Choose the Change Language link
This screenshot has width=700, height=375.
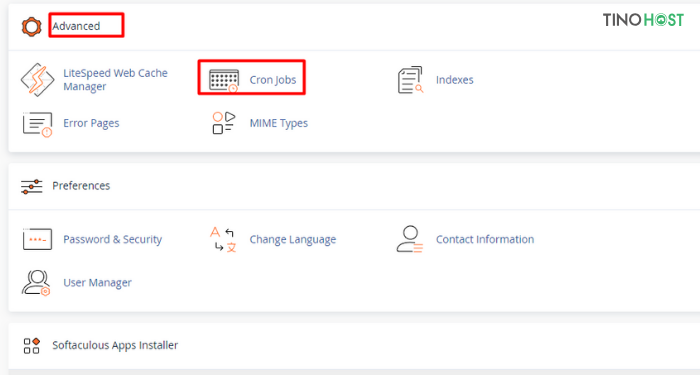(x=293, y=240)
